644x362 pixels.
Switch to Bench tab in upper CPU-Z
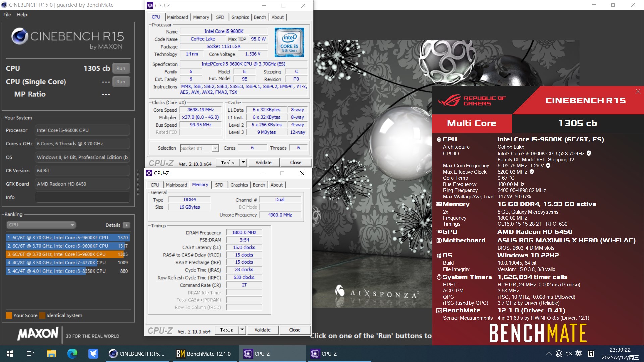tap(260, 17)
